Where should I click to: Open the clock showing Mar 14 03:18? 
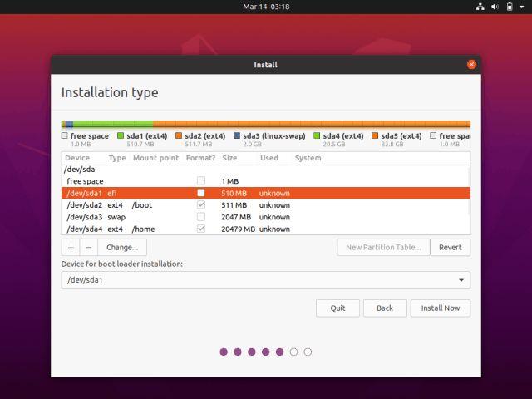point(266,7)
